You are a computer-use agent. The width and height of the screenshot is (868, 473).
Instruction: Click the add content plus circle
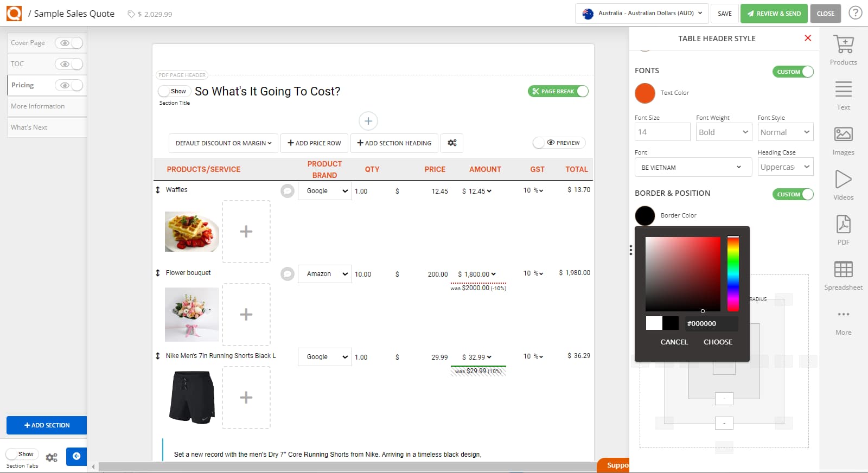(x=368, y=121)
